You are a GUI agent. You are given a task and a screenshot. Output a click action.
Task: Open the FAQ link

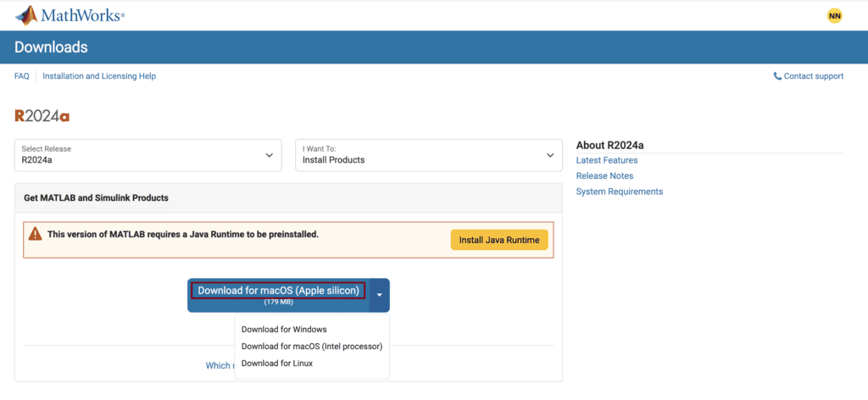21,76
